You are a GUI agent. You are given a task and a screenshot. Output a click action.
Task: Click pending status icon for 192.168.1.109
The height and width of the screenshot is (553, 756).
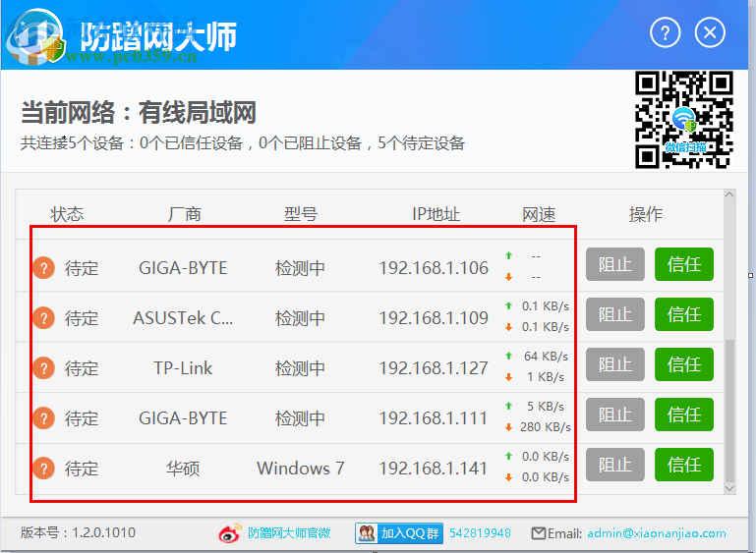click(44, 318)
